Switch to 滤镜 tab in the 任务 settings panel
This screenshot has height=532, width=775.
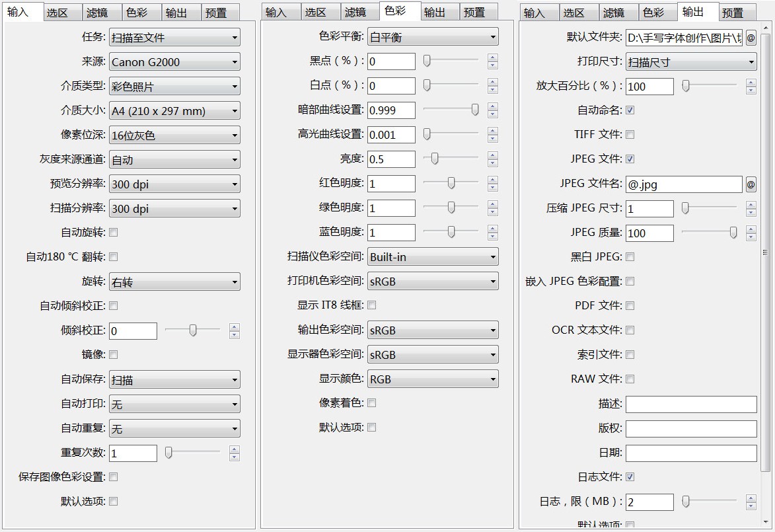click(x=97, y=13)
